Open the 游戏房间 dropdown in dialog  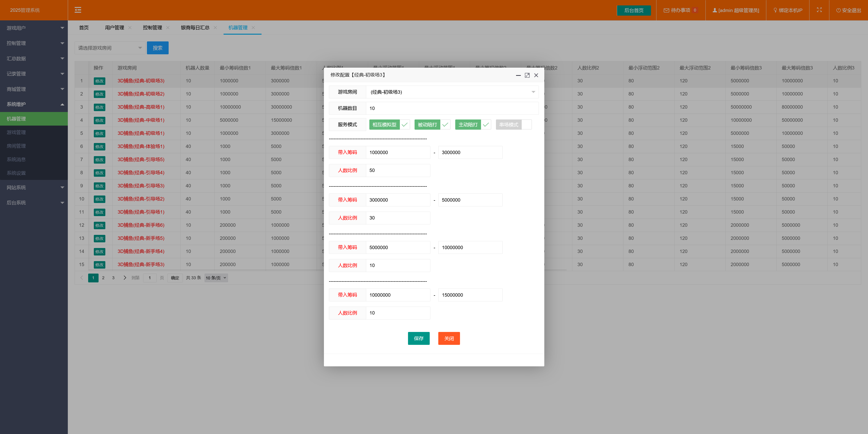click(452, 92)
